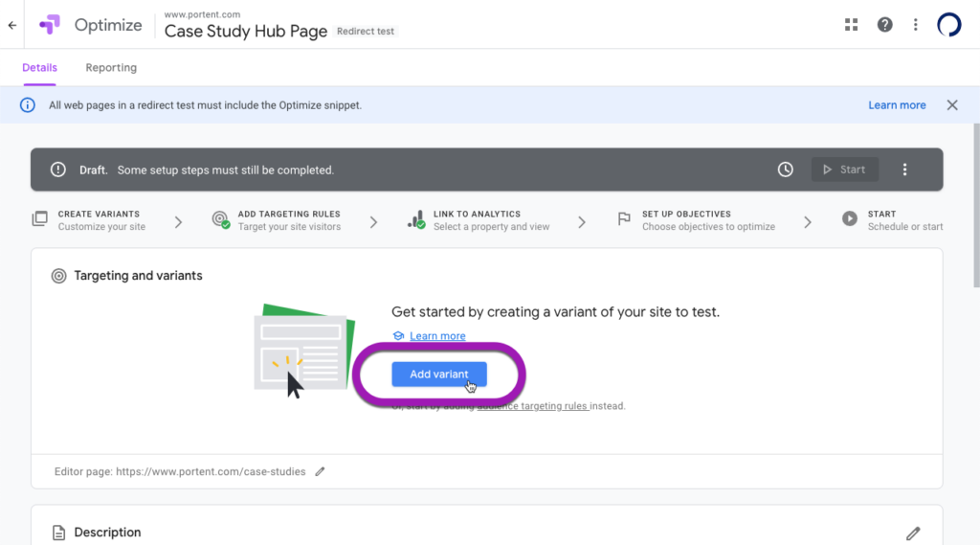Follow the audience targeting rules link
The height and width of the screenshot is (545, 980).
pos(532,406)
